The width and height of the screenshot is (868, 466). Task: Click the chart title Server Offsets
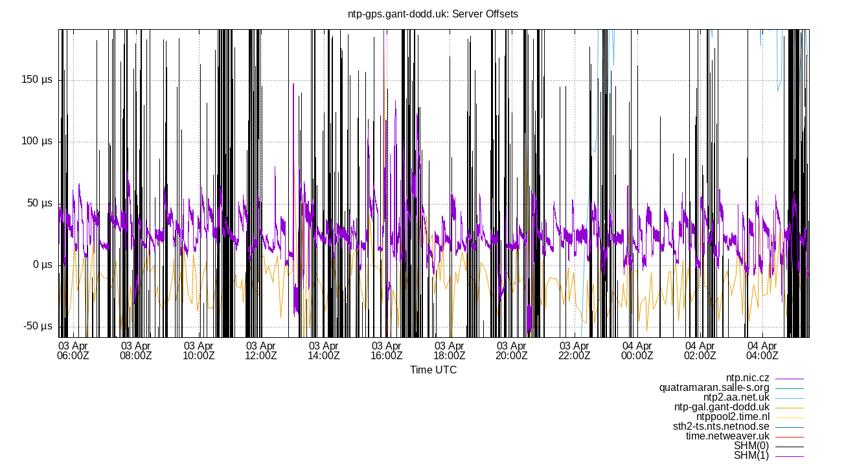click(x=434, y=13)
